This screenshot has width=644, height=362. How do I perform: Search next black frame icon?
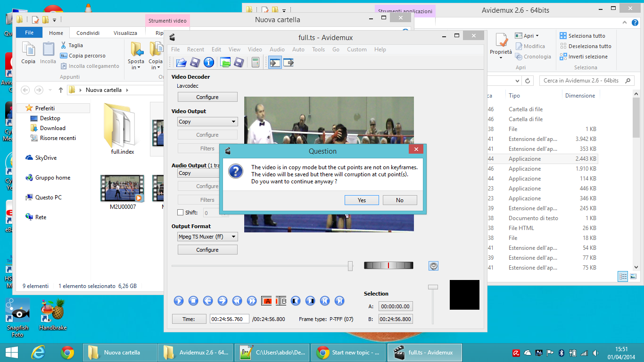pyautogui.click(x=310, y=301)
